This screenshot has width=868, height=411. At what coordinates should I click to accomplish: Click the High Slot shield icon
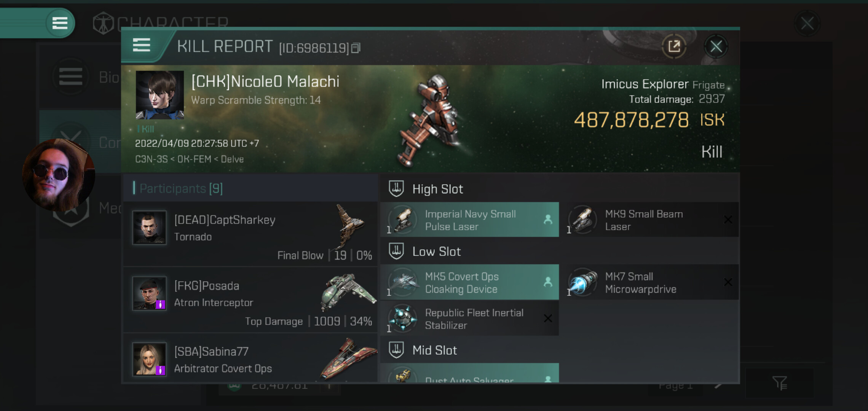pyautogui.click(x=396, y=189)
